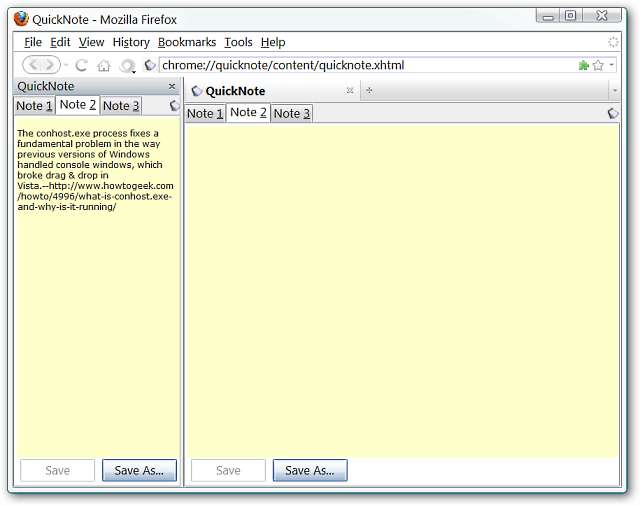Click the green puzzle add-on icon

[584, 65]
